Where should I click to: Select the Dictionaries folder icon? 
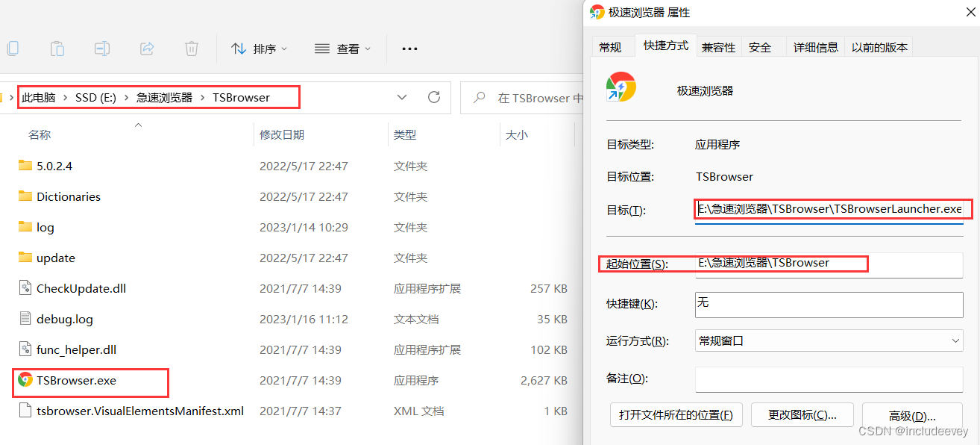25,196
